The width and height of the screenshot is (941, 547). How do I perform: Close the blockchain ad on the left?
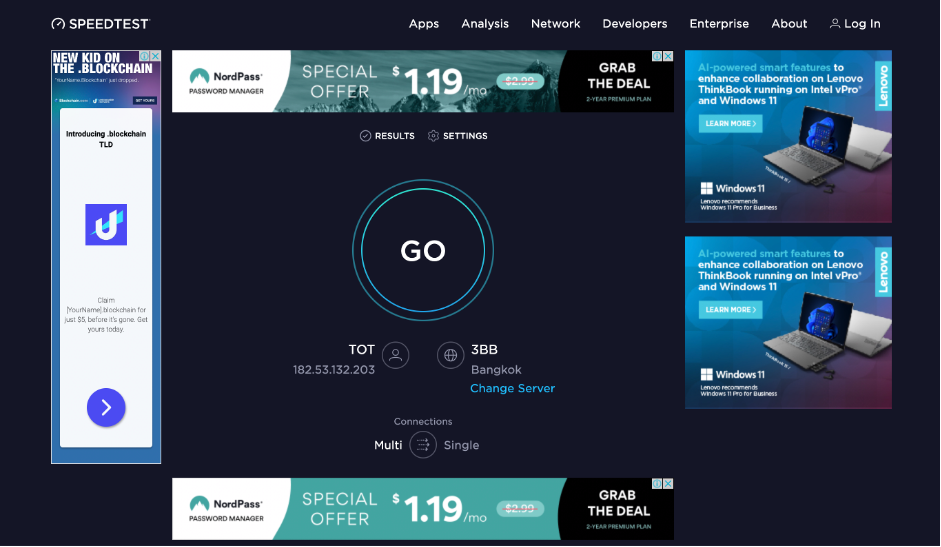point(155,56)
